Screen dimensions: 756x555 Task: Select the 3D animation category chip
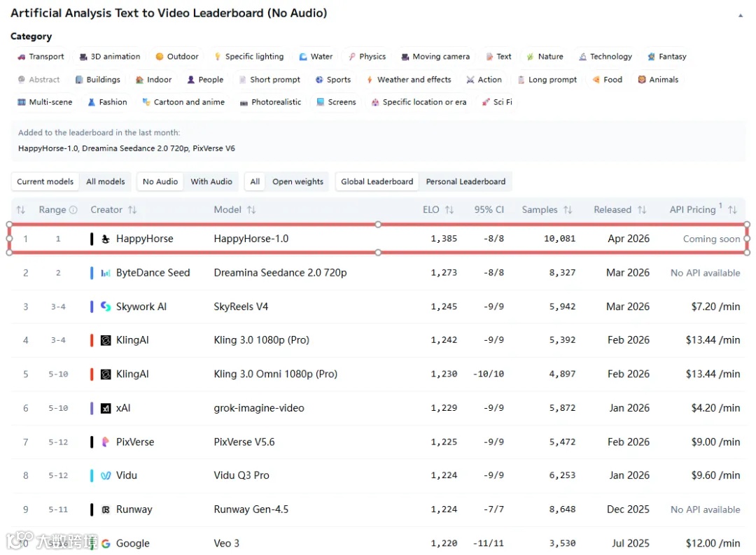110,57
